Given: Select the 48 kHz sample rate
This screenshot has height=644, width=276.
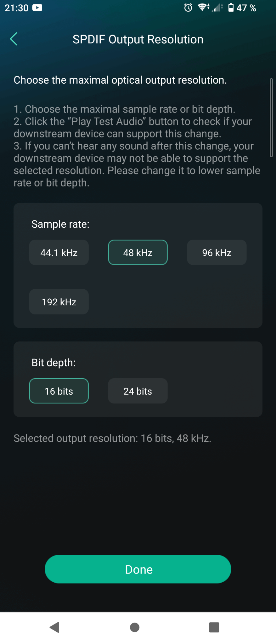Looking at the screenshot, I should [138, 253].
